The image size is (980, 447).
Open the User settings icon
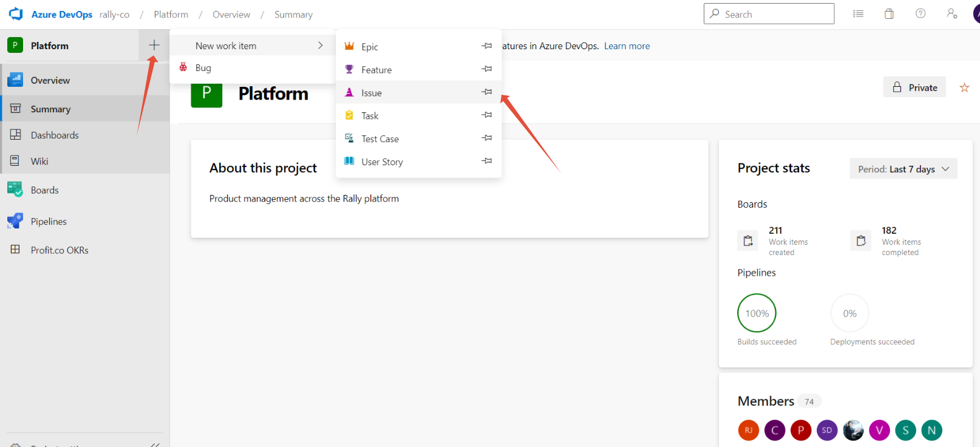952,14
